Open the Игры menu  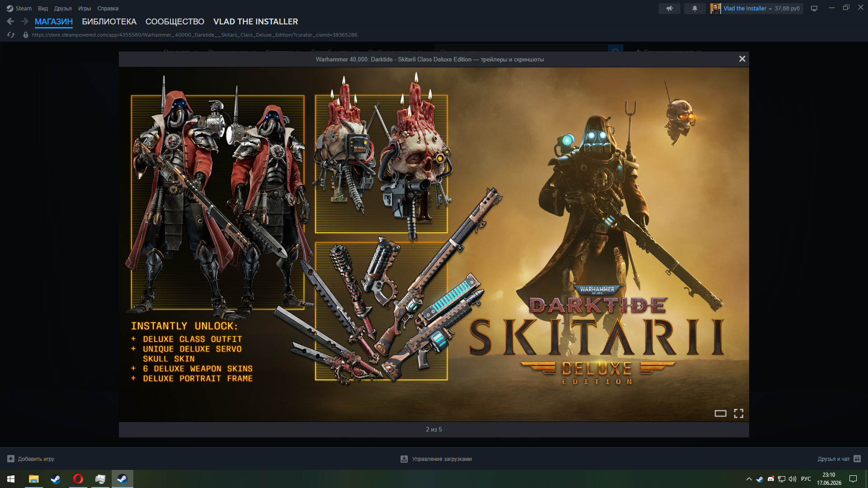tap(85, 8)
